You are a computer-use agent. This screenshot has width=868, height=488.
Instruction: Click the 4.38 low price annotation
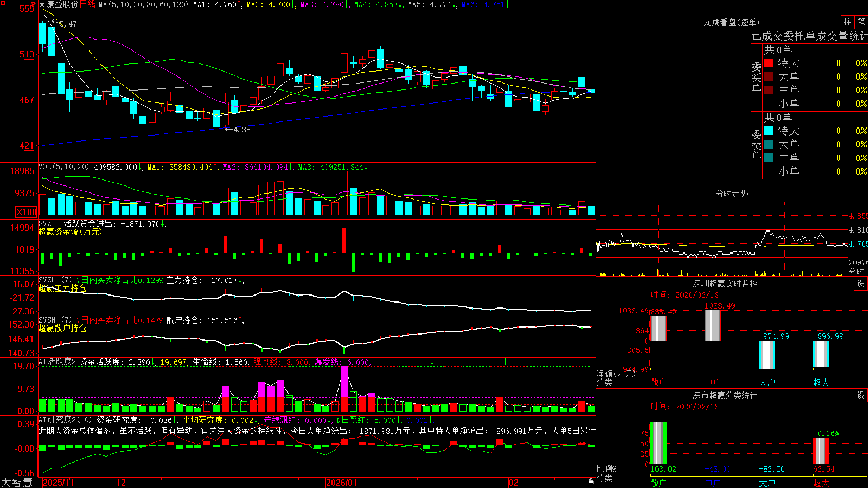[241, 130]
